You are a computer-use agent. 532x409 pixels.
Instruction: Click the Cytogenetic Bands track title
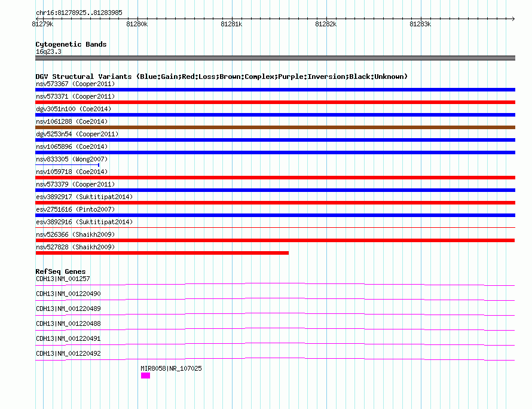click(x=71, y=44)
